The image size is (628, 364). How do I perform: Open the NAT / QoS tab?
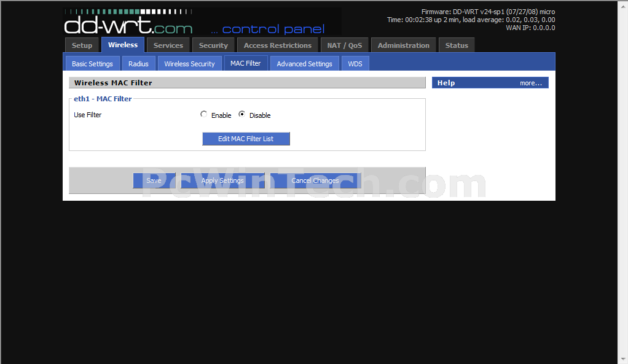[x=345, y=45]
